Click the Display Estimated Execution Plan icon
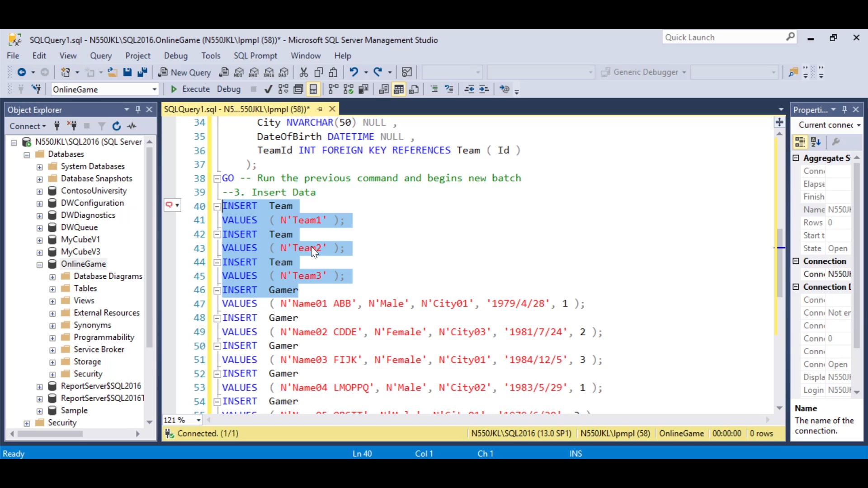The height and width of the screenshot is (488, 868). tap(283, 89)
